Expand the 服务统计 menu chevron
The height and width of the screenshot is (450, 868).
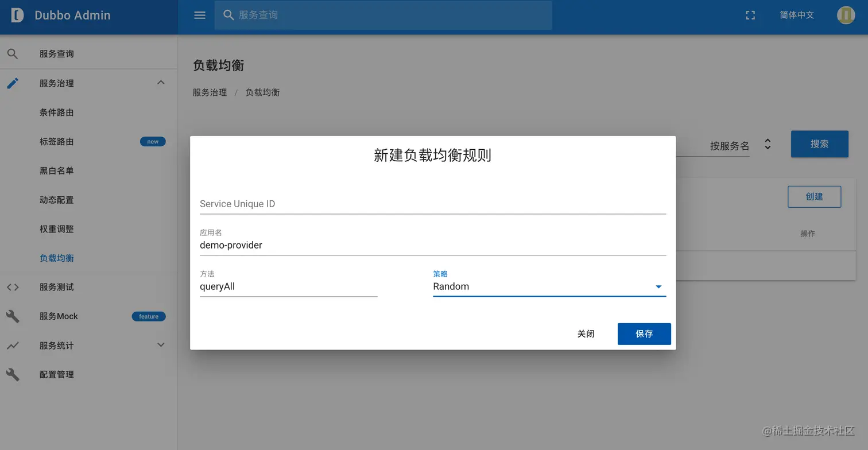[161, 345]
